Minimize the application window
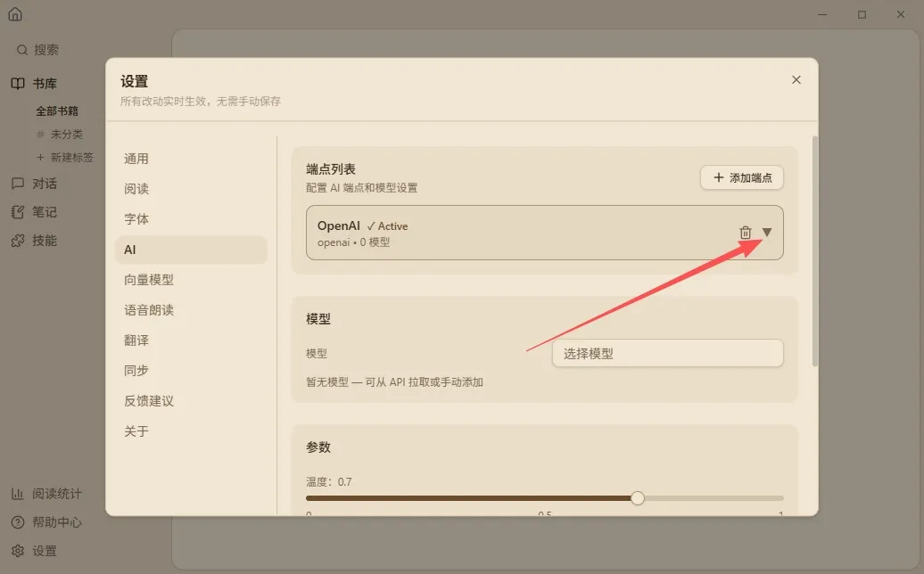Viewport: 924px width, 574px height. 822,14
